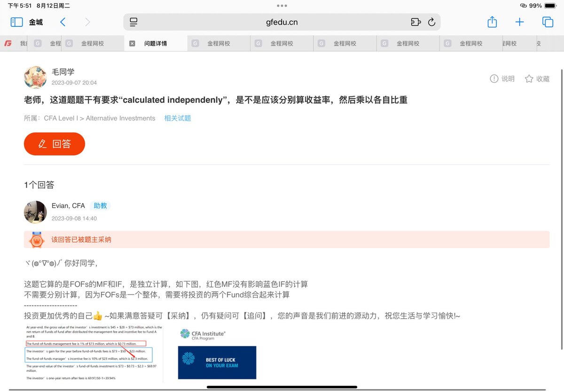The height and width of the screenshot is (392, 564).
Task: Click the question date 2023-09-07 20:04
Action: (74, 83)
